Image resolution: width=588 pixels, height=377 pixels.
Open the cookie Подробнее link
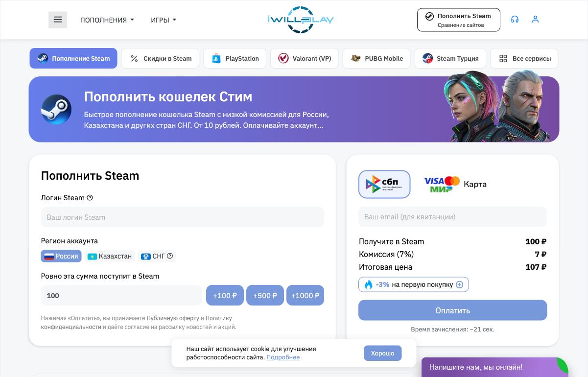[x=283, y=357]
